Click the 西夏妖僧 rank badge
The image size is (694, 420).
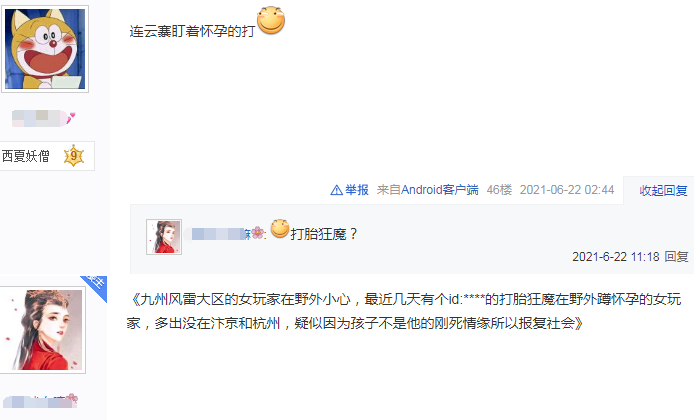tap(47, 156)
